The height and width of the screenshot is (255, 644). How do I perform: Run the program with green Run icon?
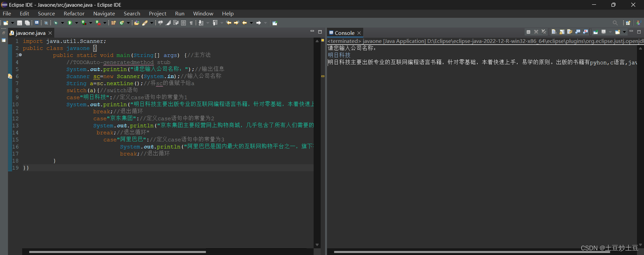pos(70,23)
